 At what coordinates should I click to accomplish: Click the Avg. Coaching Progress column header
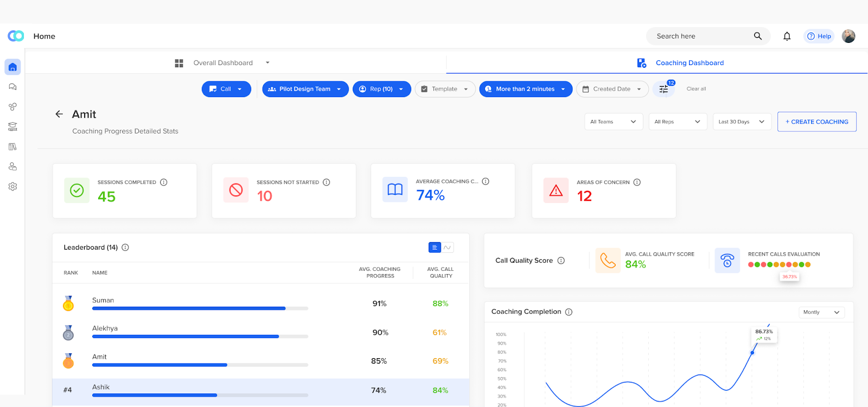pyautogui.click(x=380, y=272)
